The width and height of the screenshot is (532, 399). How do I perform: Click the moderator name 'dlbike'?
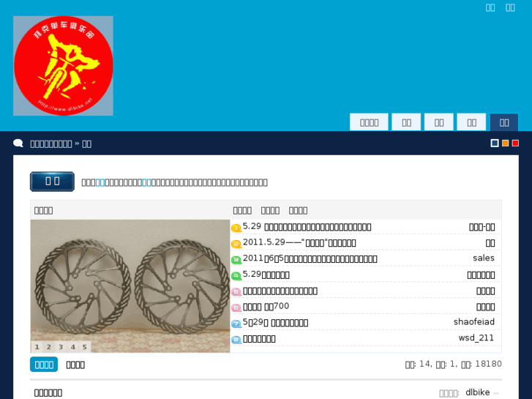click(x=477, y=392)
